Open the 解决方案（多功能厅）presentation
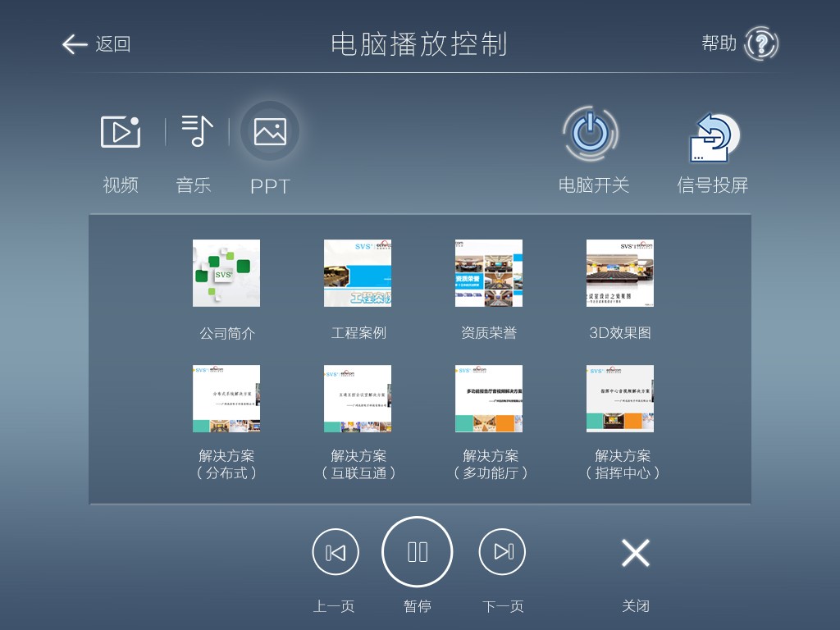This screenshot has height=630, width=840. point(489,399)
